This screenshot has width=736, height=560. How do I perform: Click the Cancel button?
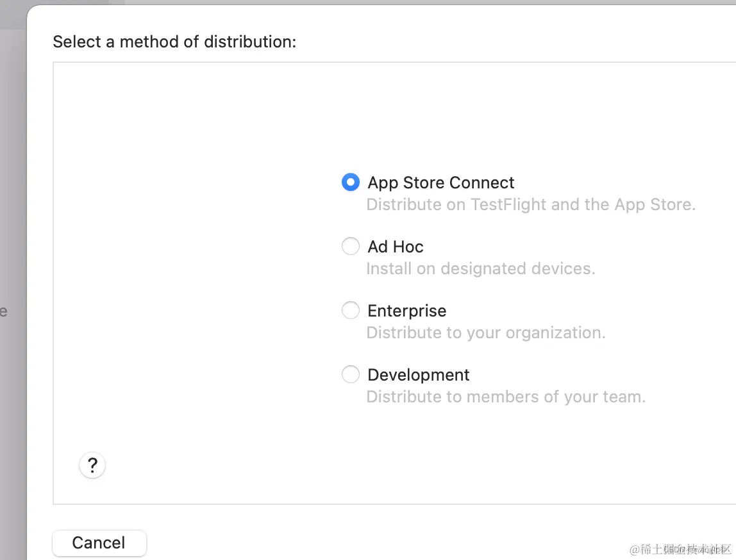(99, 543)
